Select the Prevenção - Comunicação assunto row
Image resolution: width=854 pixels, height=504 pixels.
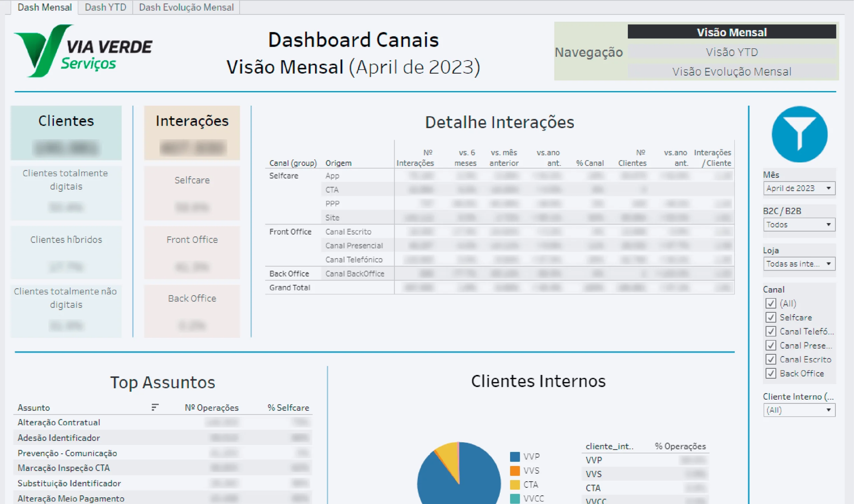point(163,453)
